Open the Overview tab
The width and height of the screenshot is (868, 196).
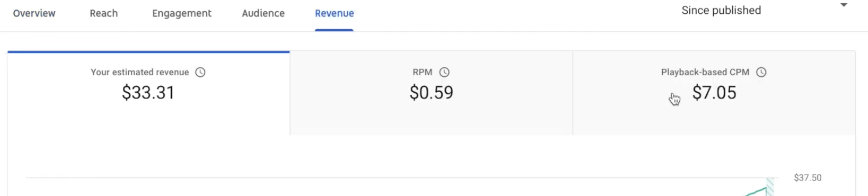(x=34, y=13)
